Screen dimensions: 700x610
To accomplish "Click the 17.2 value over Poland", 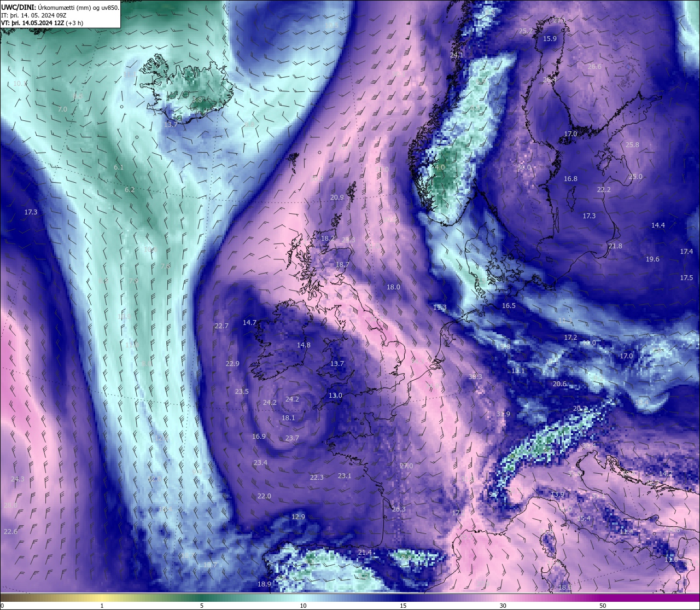I will [x=570, y=338].
